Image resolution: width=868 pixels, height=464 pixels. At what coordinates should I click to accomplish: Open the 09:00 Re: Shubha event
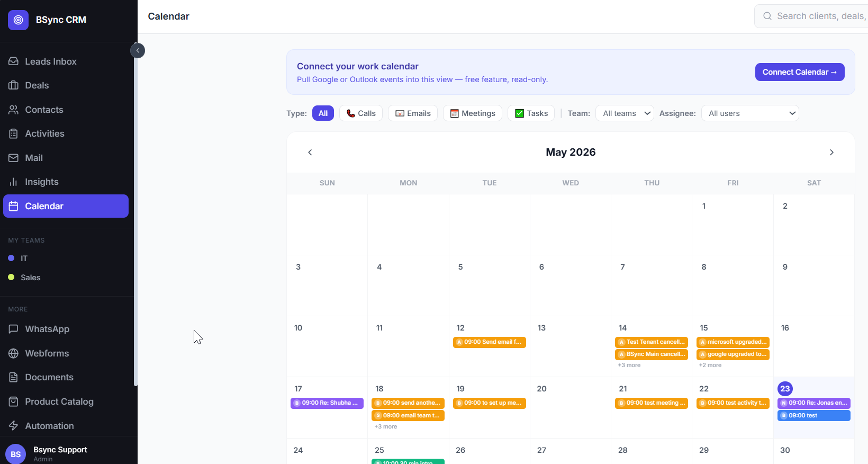[x=327, y=403]
